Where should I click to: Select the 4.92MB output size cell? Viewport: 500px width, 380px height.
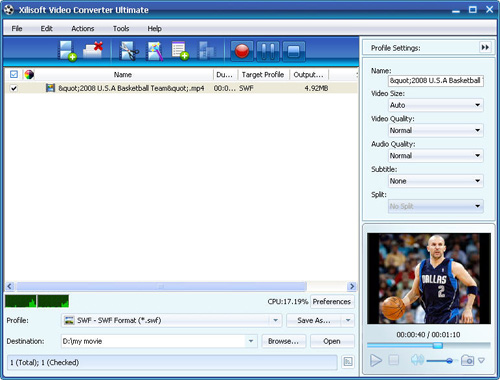pyautogui.click(x=316, y=88)
